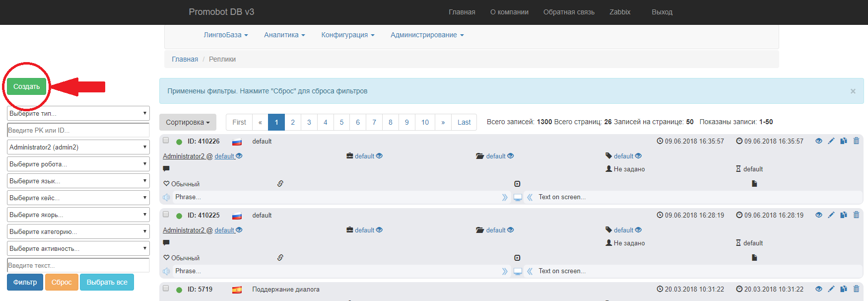This screenshot has width=868, height=301.
Task: Copy record ID 410225 using the duplicate icon
Action: [x=844, y=215]
